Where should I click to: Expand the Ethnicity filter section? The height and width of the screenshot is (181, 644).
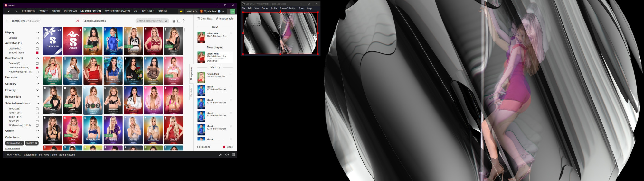(38, 90)
